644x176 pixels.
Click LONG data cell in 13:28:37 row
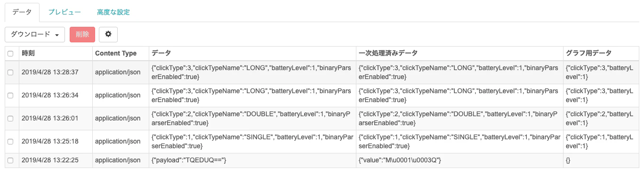(x=252, y=72)
